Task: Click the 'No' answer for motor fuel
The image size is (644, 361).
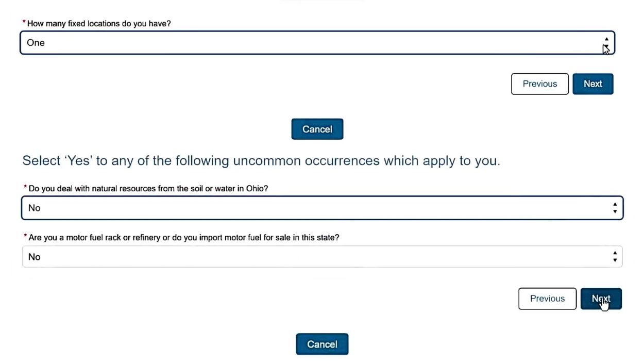Action: pos(35,256)
